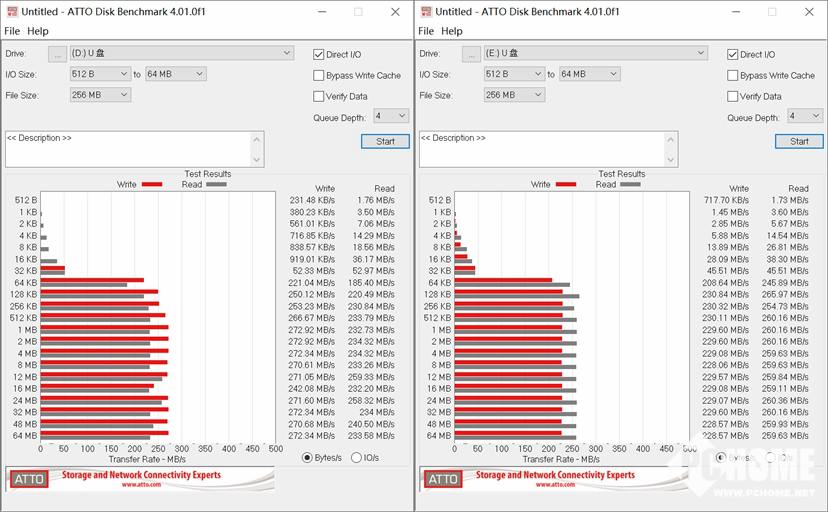Click browse drive button in E: drive window
This screenshot has width=828, height=512.
tap(472, 54)
